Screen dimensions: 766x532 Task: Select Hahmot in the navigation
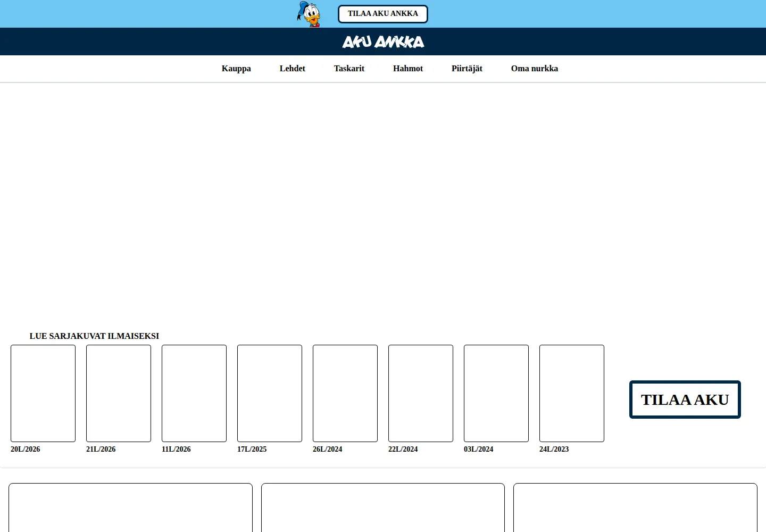[x=408, y=69]
